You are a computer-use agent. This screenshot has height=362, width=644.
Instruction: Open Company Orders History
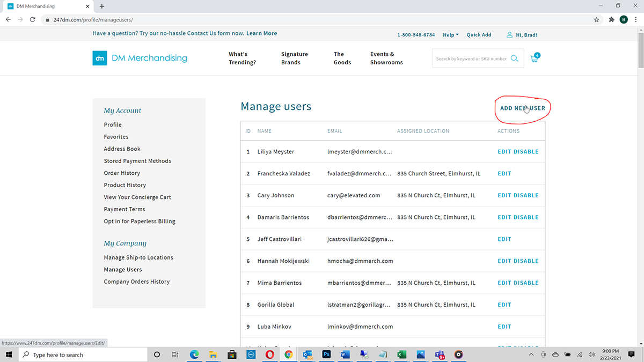[137, 282]
